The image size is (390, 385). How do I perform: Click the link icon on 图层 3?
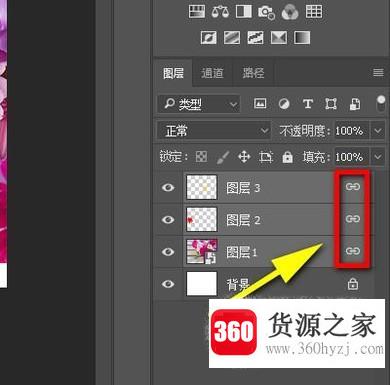353,187
